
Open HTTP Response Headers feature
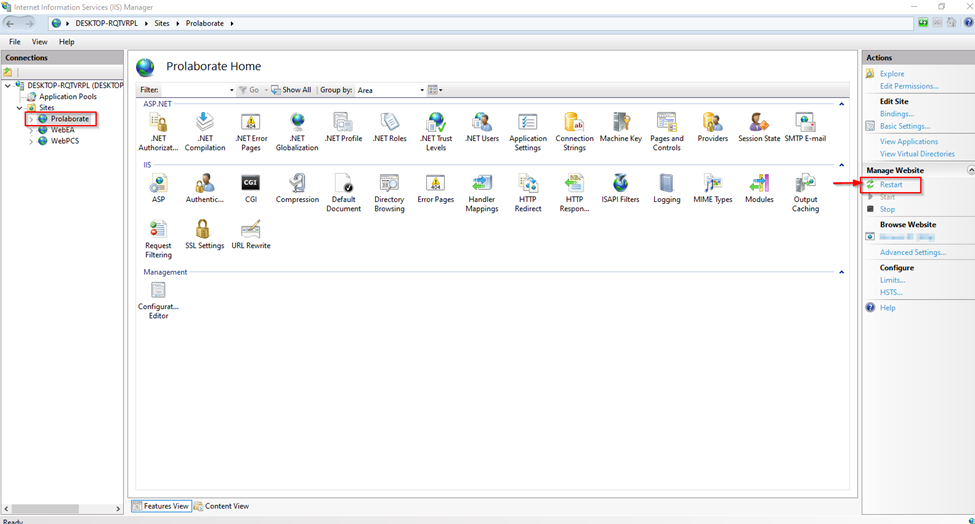pos(574,193)
